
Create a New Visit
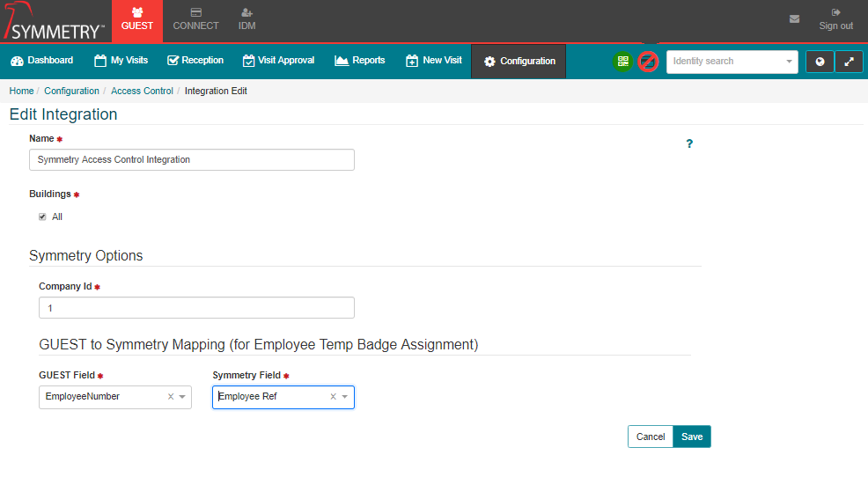(434, 61)
